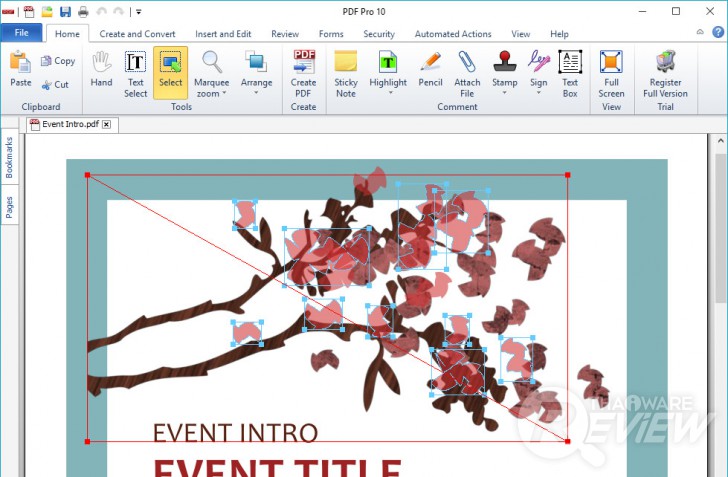The image size is (728, 477).
Task: Click the top-left red selection handle
Action: click(87, 175)
